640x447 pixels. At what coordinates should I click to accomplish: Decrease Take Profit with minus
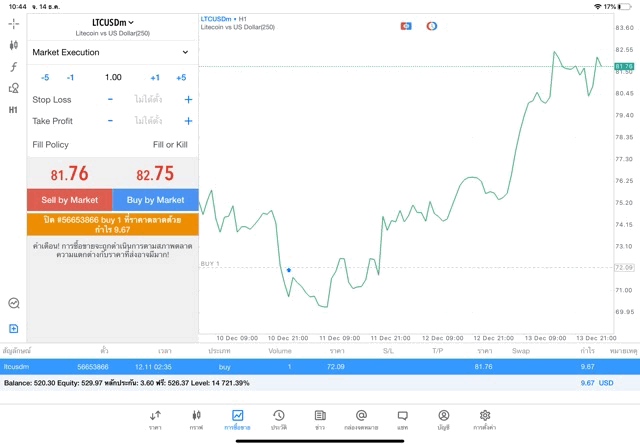pyautogui.click(x=110, y=121)
